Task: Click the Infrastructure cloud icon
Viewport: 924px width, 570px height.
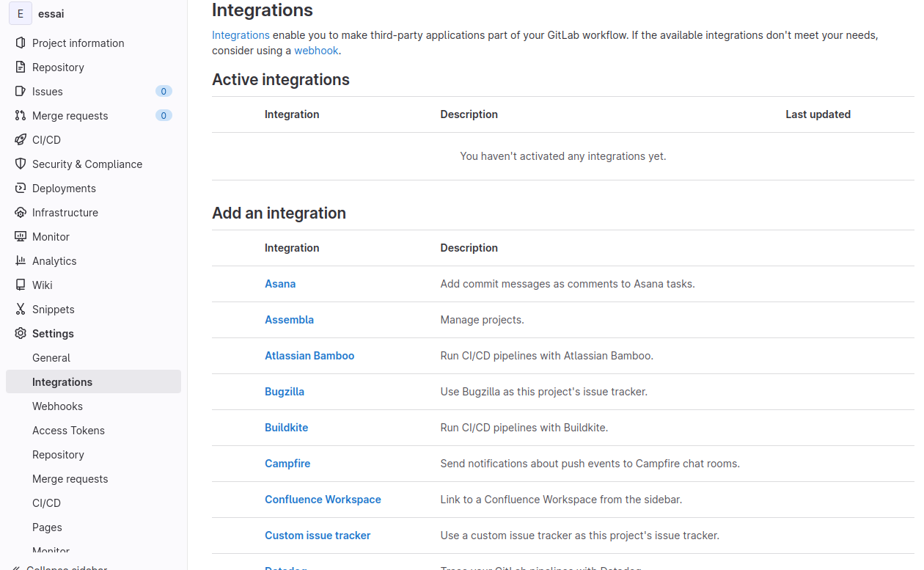Action: point(21,213)
